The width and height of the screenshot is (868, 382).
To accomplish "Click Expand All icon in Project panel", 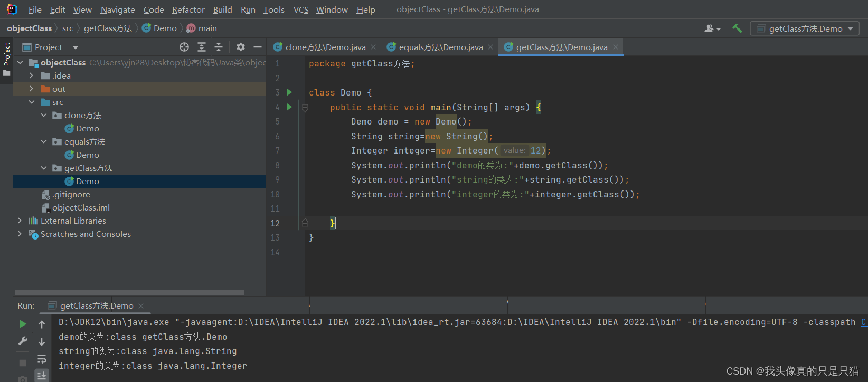I will pyautogui.click(x=202, y=47).
